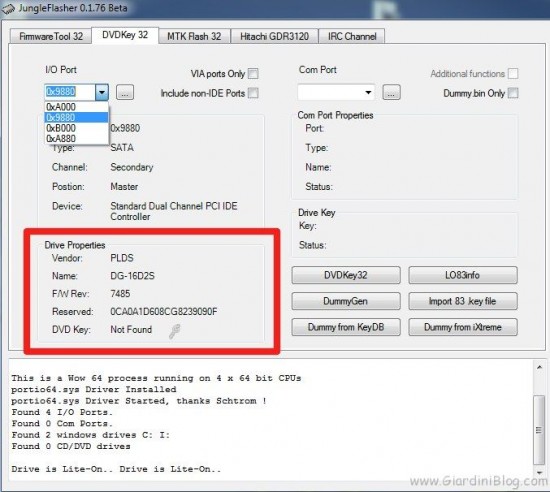Switch to the FirmwareTool 32 tab
Image resolution: width=550 pixels, height=492 pixels.
pos(51,36)
